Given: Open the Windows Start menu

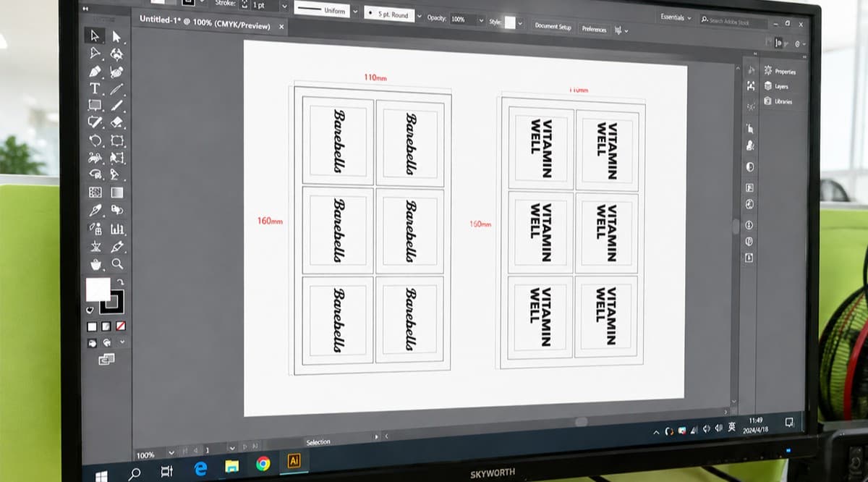Looking at the screenshot, I should pos(101,476).
